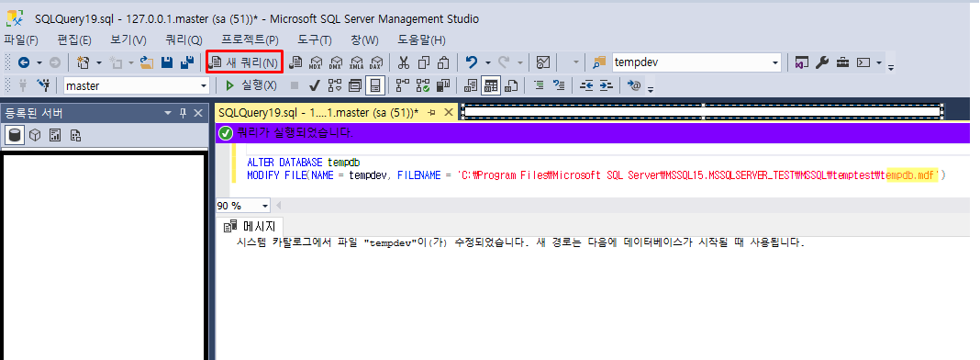Click the Save All multi-disk icon
The image size is (980, 360).
click(186, 62)
